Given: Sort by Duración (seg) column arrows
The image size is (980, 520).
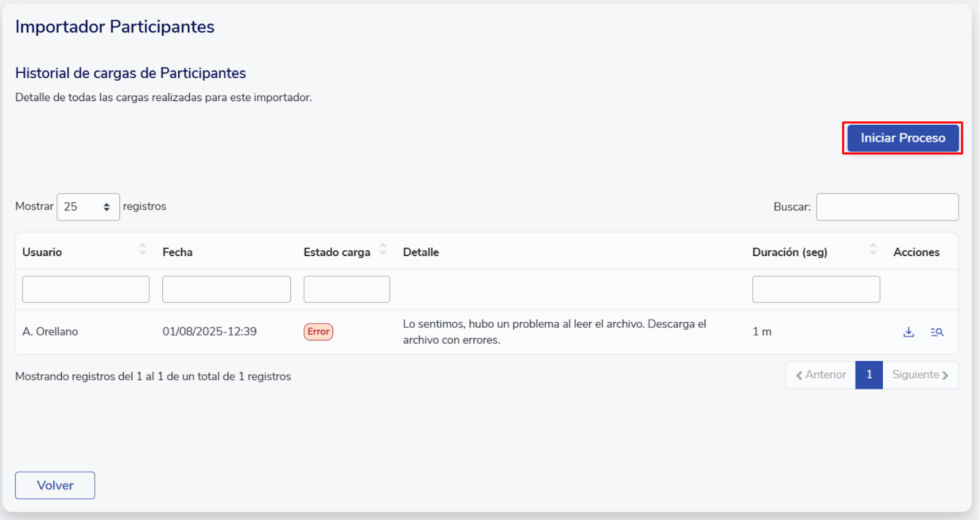Looking at the screenshot, I should click(873, 249).
